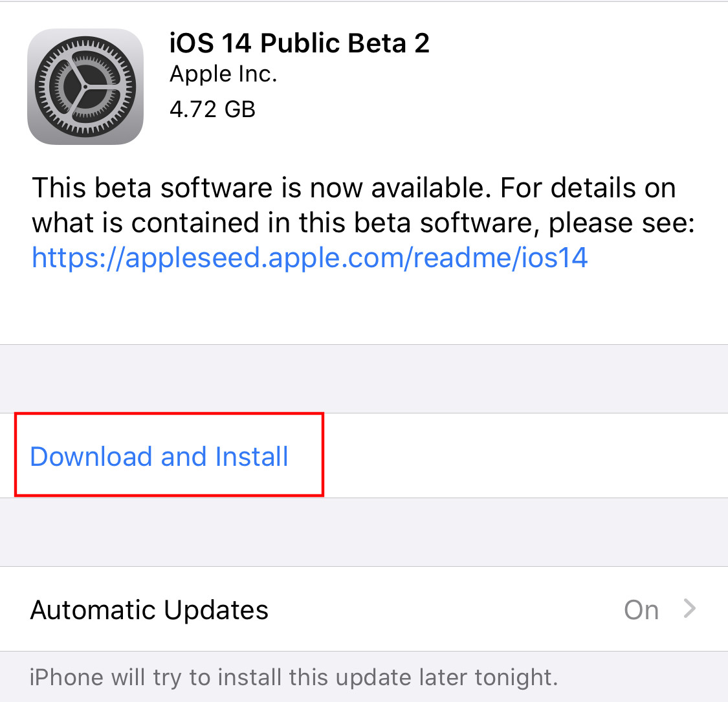
Task: Click the 'please see:' text before the link
Action: (622, 224)
